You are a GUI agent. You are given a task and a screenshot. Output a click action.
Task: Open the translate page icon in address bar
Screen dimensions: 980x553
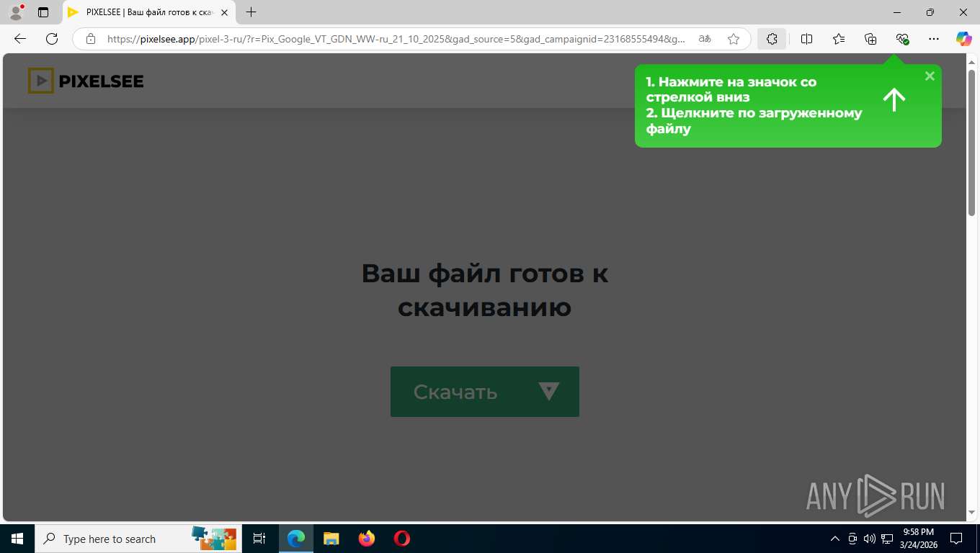click(705, 39)
